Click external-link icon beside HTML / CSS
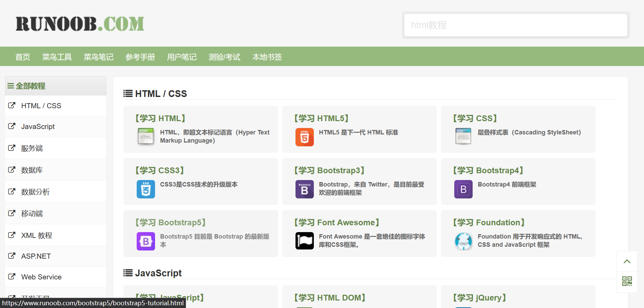This screenshot has width=644, height=308. click(12, 106)
